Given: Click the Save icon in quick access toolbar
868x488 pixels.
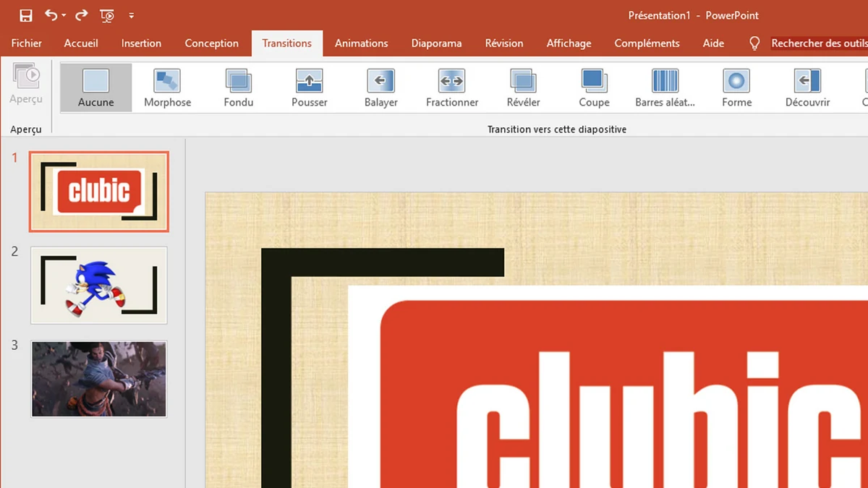Looking at the screenshot, I should tap(25, 15).
